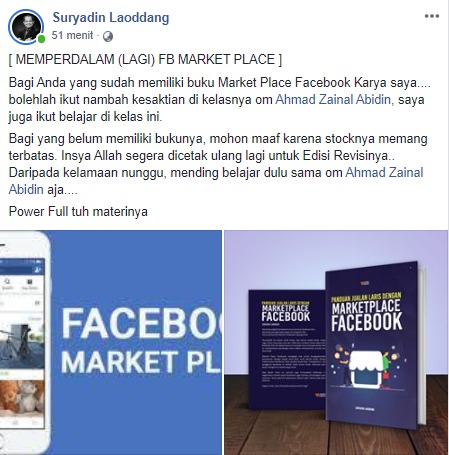This screenshot has height=455, width=449.
Task: Click the MEMPERDALAM (LAGI) FB MARKET PLACE heading
Action: coord(145,59)
